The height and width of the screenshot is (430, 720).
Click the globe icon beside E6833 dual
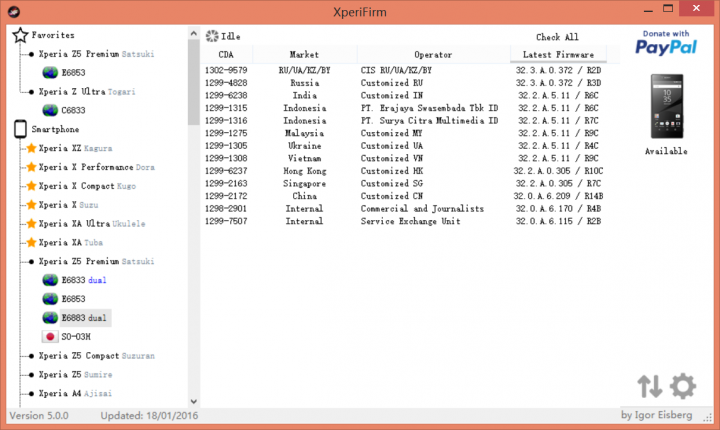[50, 280]
